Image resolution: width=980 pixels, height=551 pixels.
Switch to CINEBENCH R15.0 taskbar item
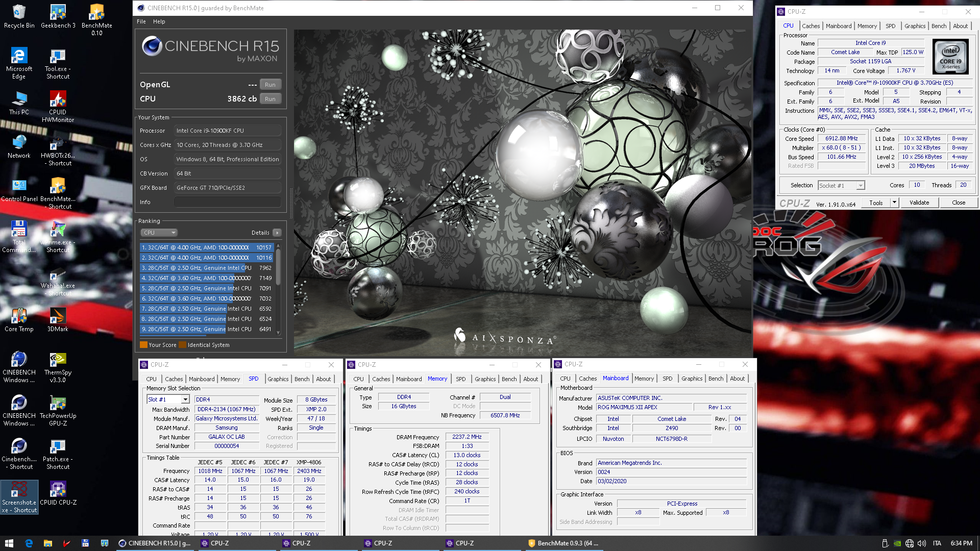[x=155, y=543]
